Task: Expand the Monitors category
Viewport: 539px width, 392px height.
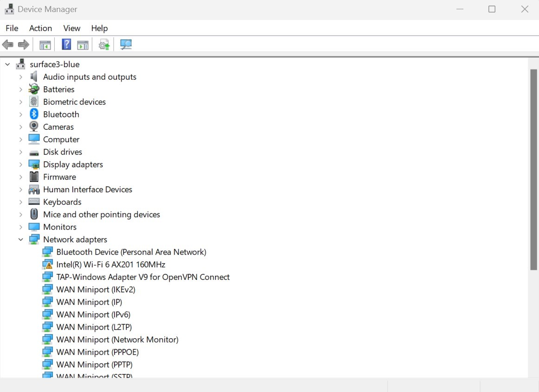Action: (x=20, y=227)
